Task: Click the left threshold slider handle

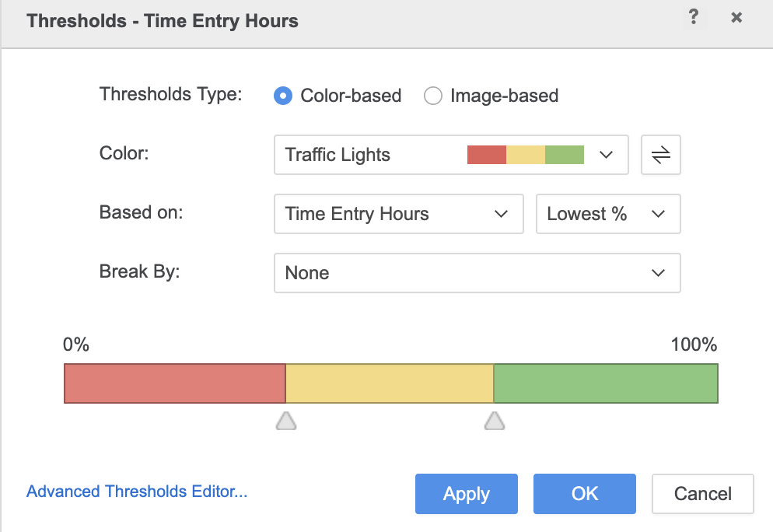Action: [x=286, y=421]
